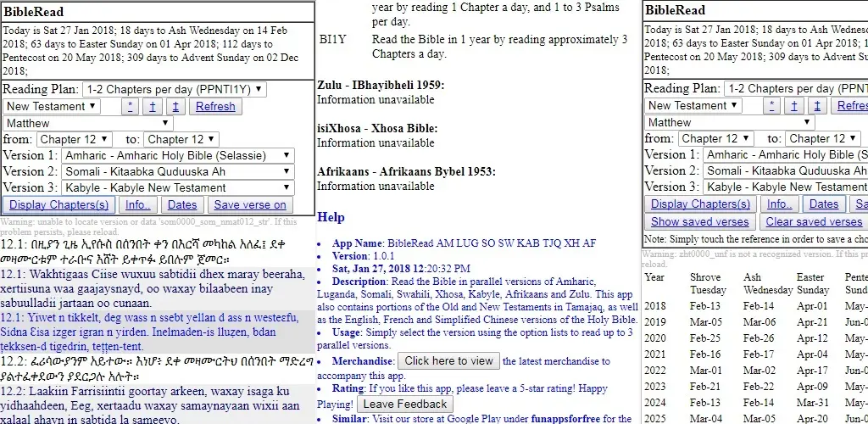
Task: Click Clear saved verses button
Action: coord(814,222)
